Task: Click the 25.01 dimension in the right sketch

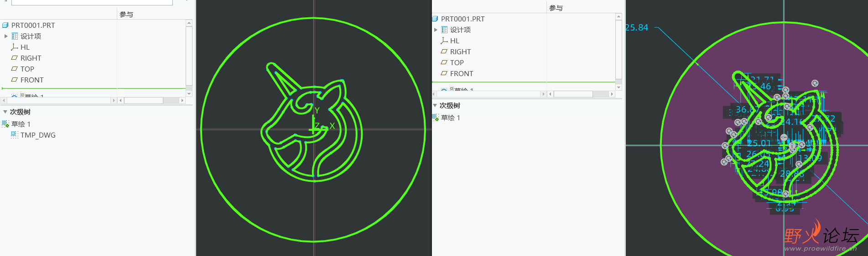Action: coord(759,143)
